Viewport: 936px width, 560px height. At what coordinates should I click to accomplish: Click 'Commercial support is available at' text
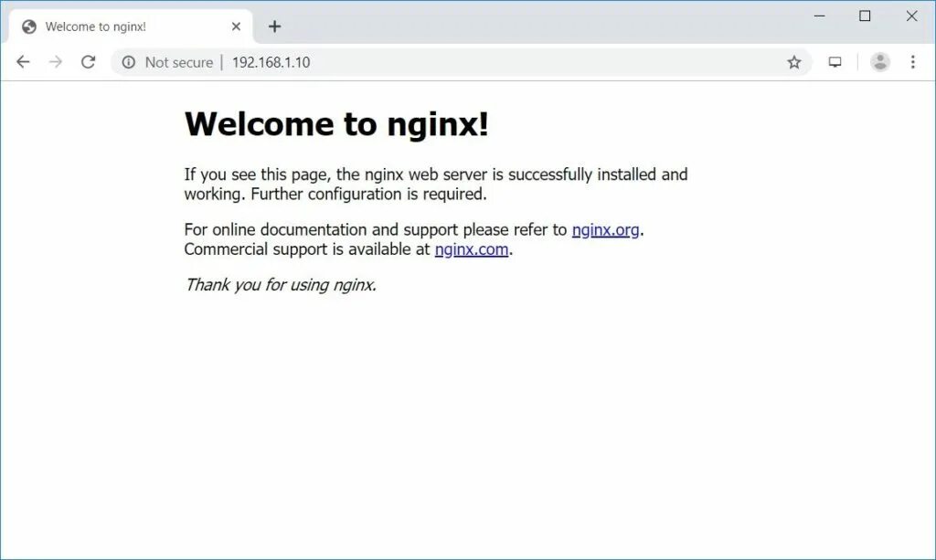(x=307, y=249)
